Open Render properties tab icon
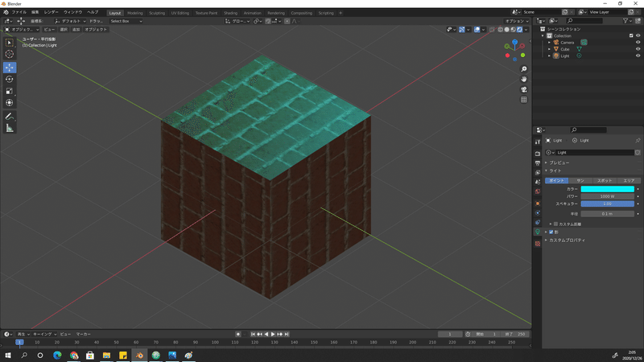 (x=538, y=154)
